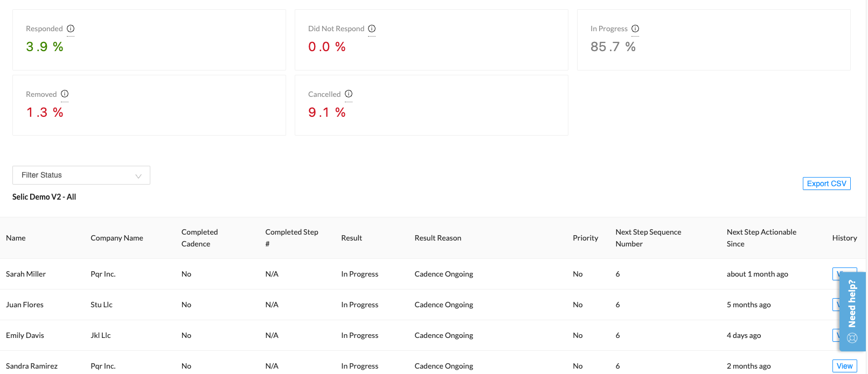This screenshot has height=374, width=868.
Task: Click the Name column header
Action: [x=16, y=238]
